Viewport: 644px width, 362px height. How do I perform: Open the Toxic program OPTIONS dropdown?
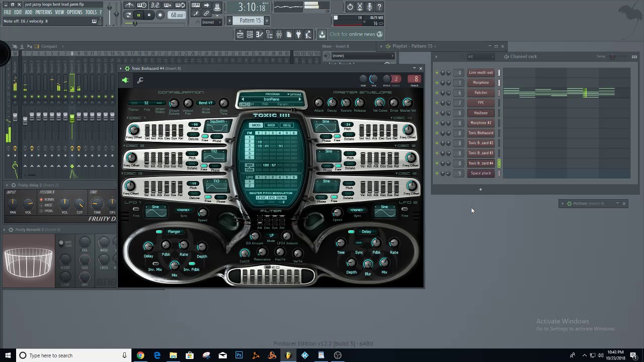tap(294, 94)
